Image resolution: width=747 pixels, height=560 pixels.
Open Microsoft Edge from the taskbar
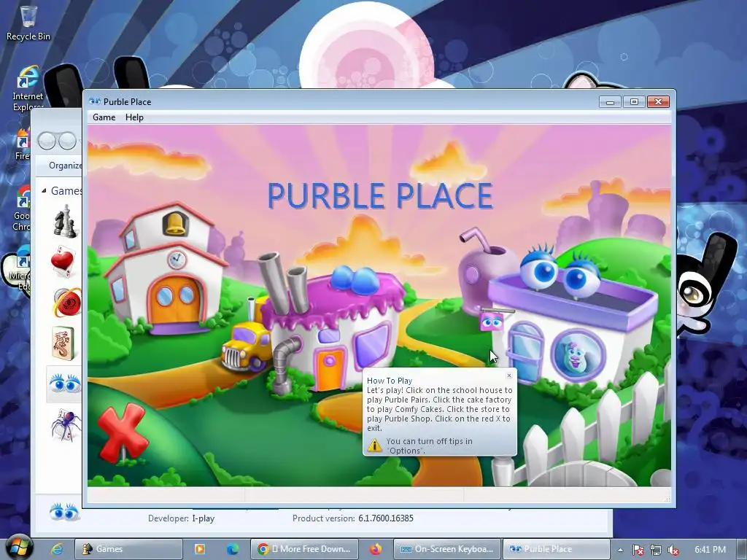(233, 549)
